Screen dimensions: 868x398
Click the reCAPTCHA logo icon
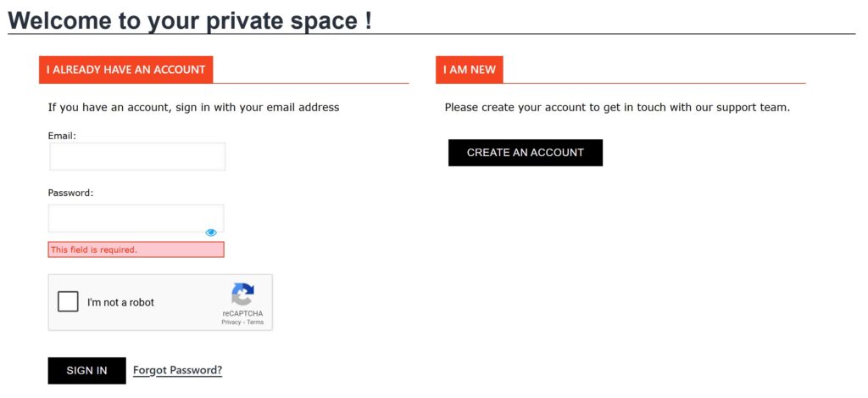pos(242,294)
